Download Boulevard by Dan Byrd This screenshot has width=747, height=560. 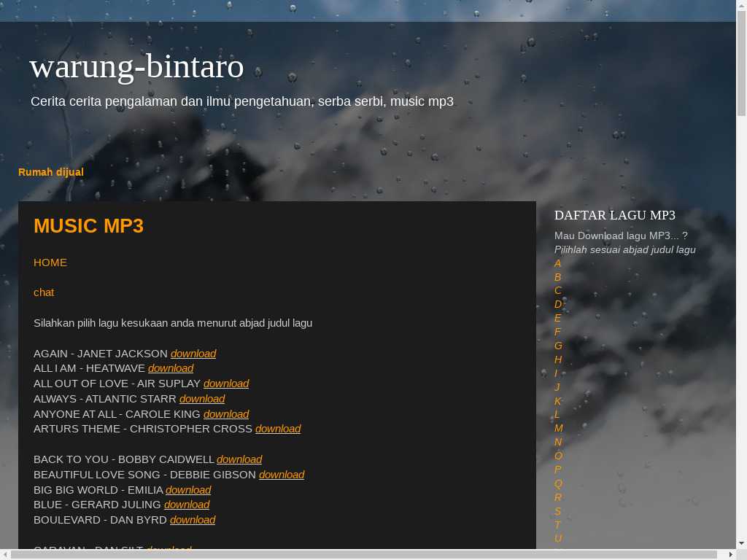point(193,519)
